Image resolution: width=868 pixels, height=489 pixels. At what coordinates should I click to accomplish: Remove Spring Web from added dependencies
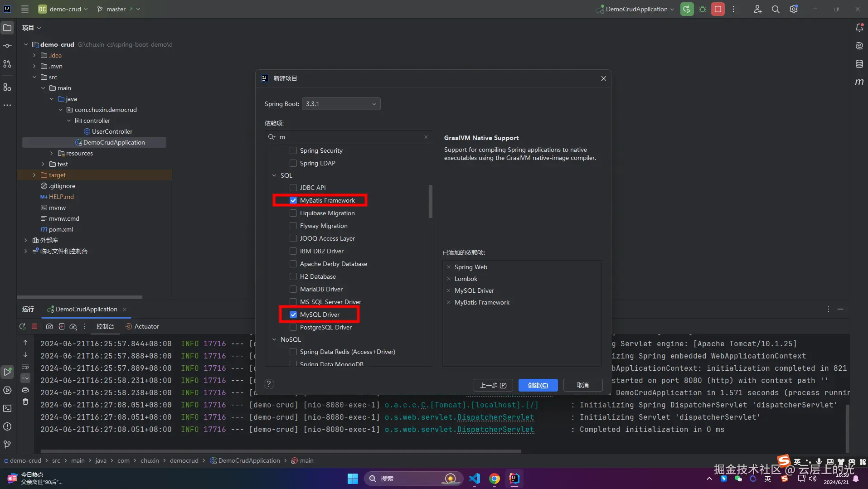pos(449,267)
